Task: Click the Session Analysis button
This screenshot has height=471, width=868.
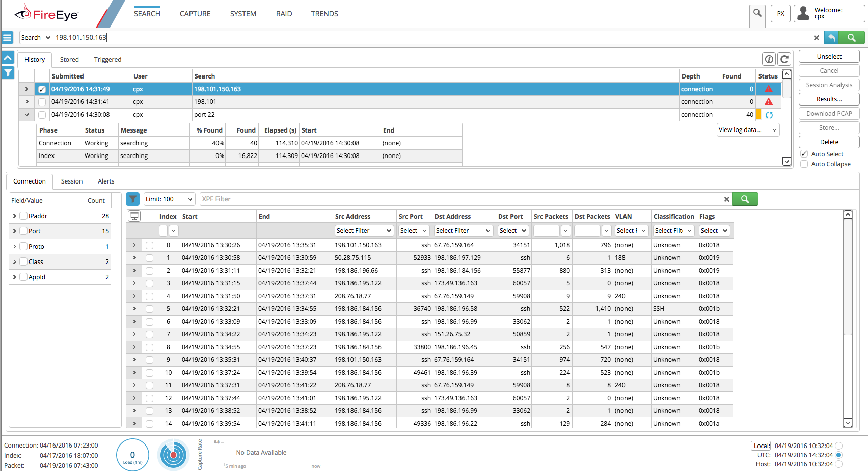Action: pos(829,85)
